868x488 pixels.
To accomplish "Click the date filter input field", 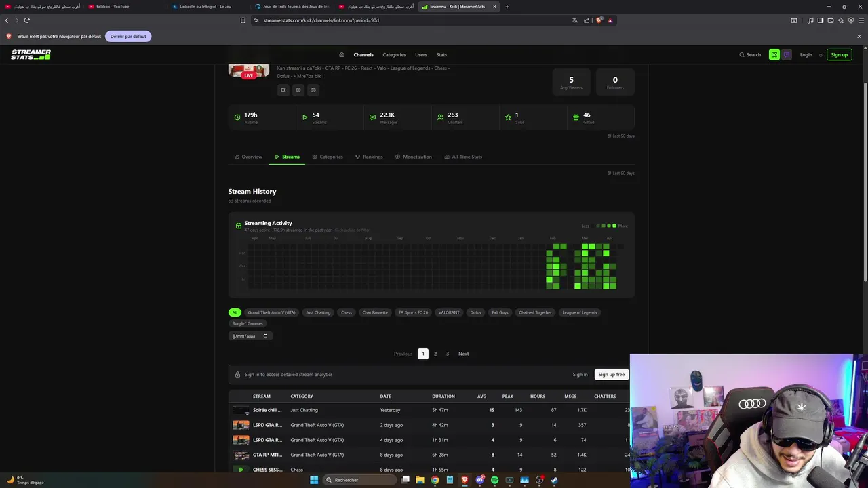I will click(250, 336).
